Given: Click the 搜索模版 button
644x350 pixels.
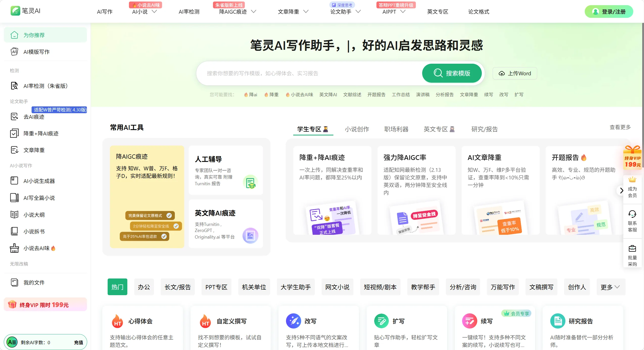Looking at the screenshot, I should [452, 73].
